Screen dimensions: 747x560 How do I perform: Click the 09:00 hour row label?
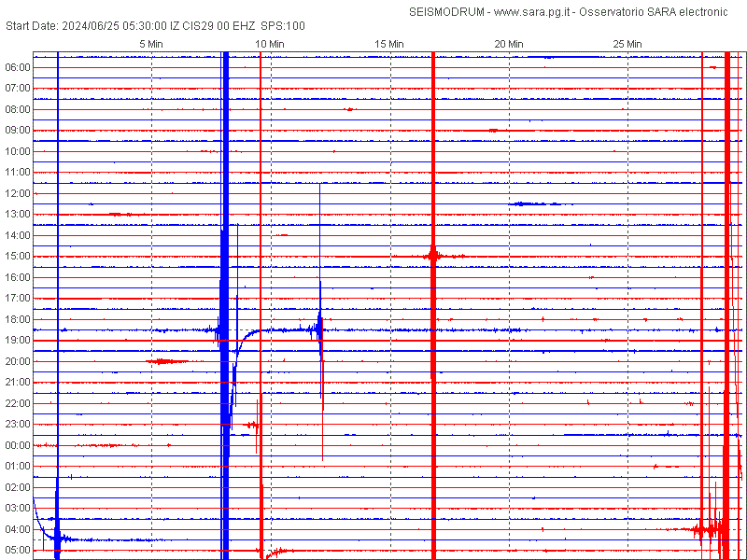tap(18, 131)
